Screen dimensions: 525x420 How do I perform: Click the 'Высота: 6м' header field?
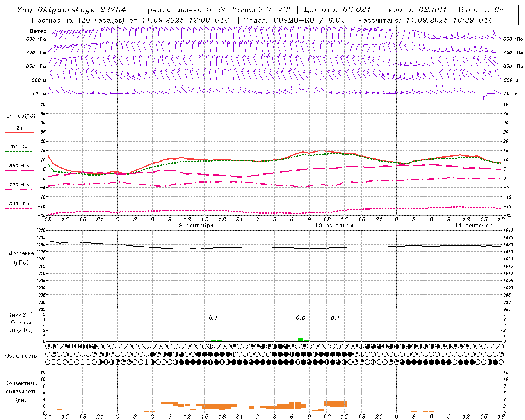[x=481, y=10]
